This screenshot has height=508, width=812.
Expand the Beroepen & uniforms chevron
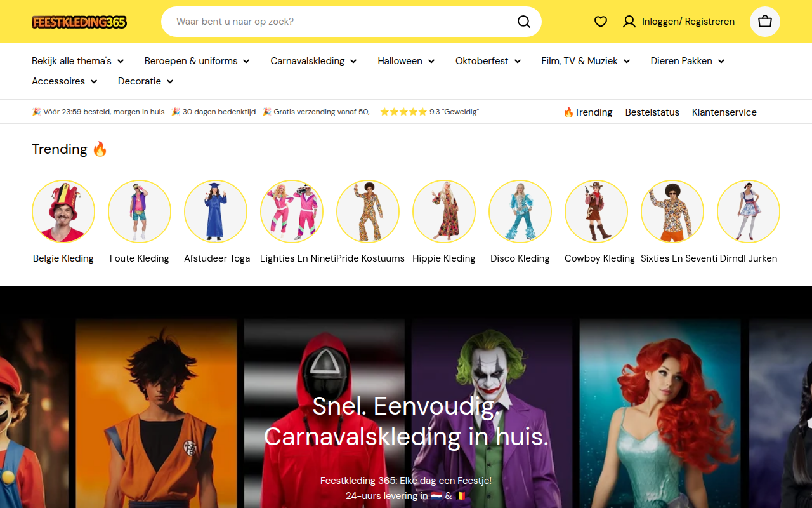coord(246,62)
